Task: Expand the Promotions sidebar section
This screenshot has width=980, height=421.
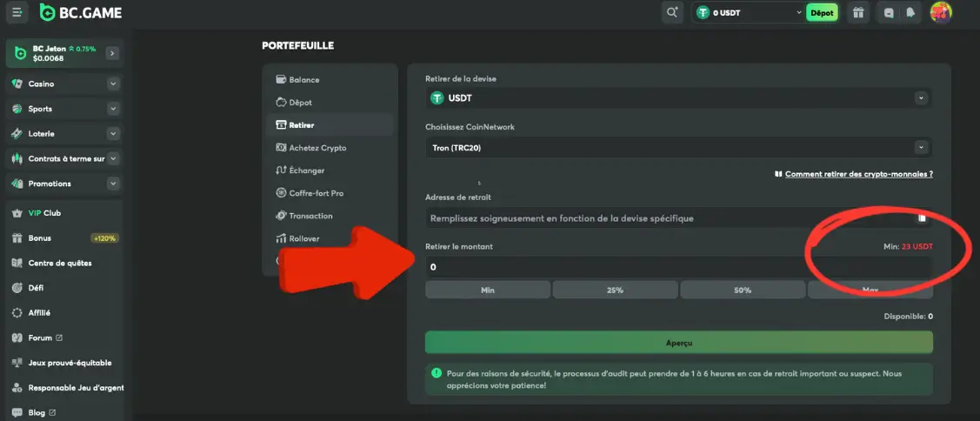Action: click(x=113, y=184)
